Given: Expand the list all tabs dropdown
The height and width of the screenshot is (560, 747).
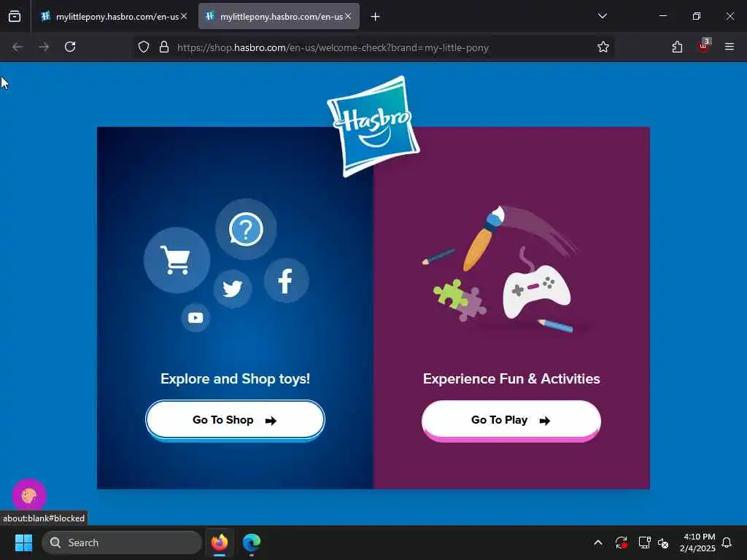Looking at the screenshot, I should coord(602,16).
